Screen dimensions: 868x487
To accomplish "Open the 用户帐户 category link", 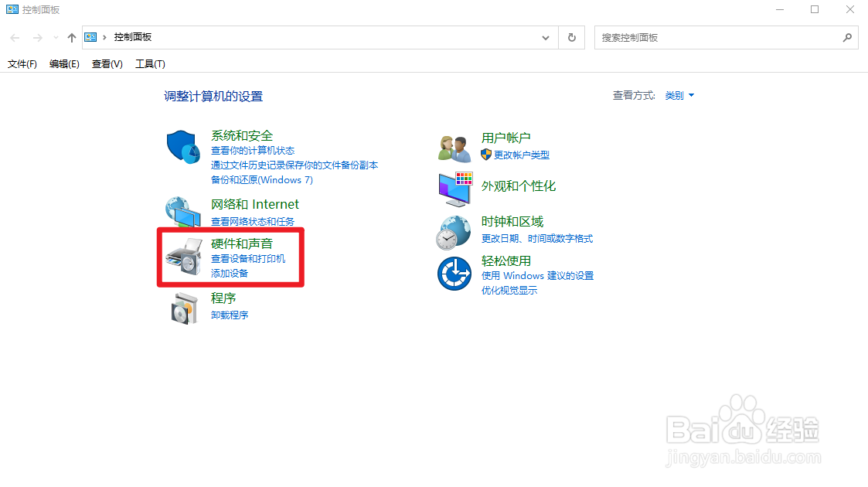I will click(506, 138).
